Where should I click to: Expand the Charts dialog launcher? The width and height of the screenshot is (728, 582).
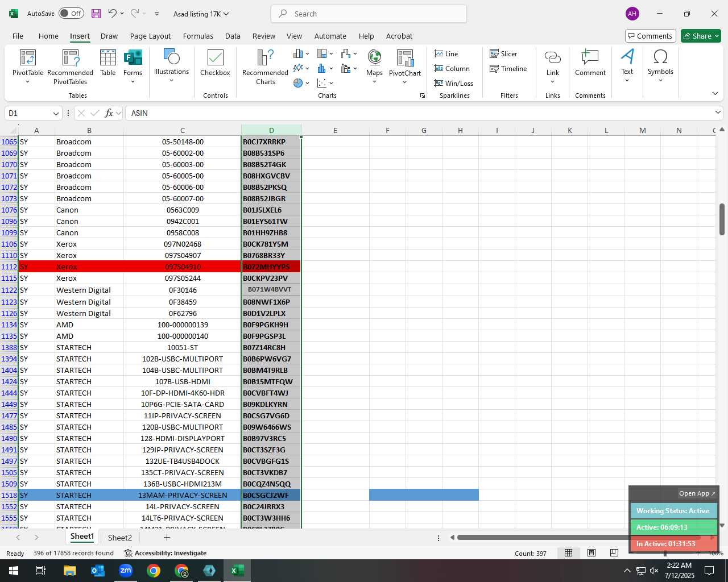click(423, 95)
